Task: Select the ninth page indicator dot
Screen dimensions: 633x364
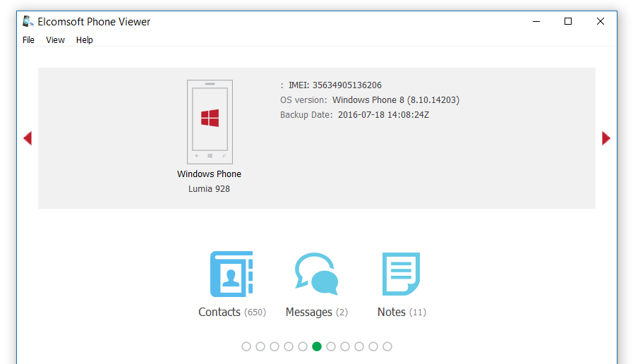Action: (359, 346)
